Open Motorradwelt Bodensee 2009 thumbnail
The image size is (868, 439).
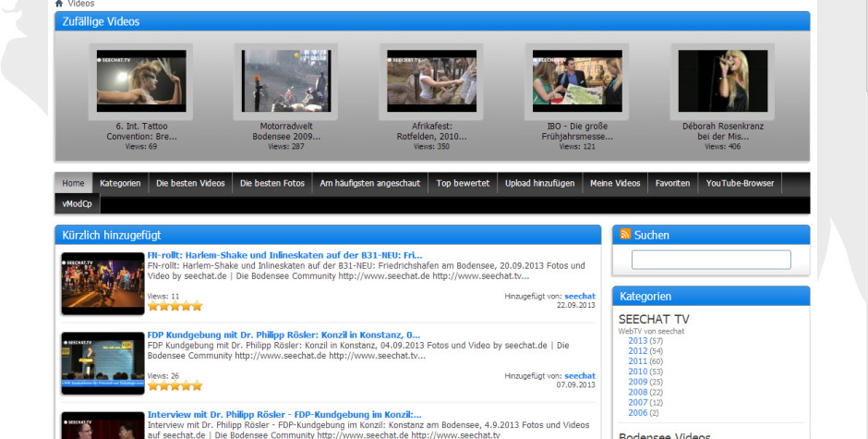(x=286, y=81)
